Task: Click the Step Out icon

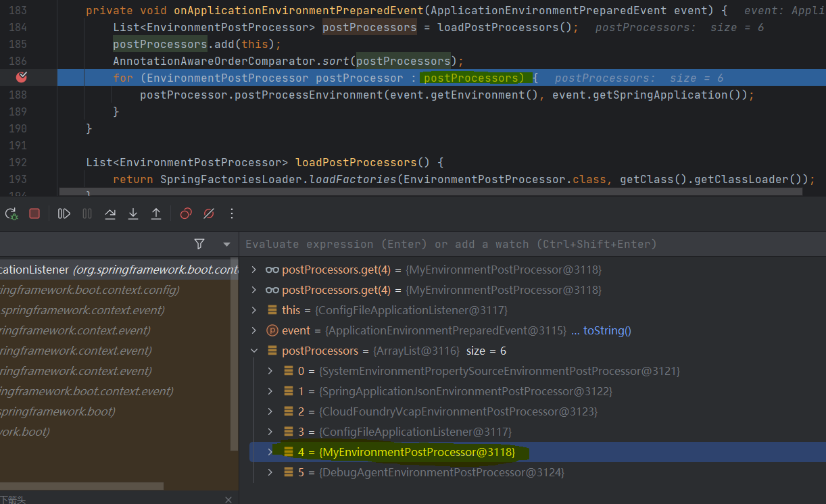Action: 156,213
